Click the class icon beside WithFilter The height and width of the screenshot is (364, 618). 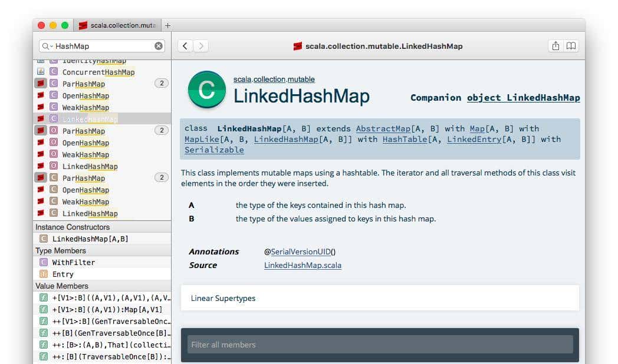[x=44, y=262]
